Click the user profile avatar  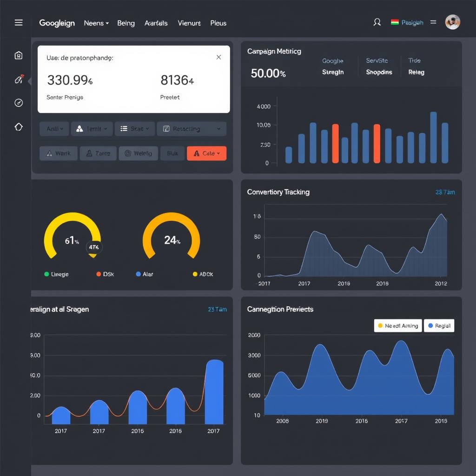tap(452, 22)
